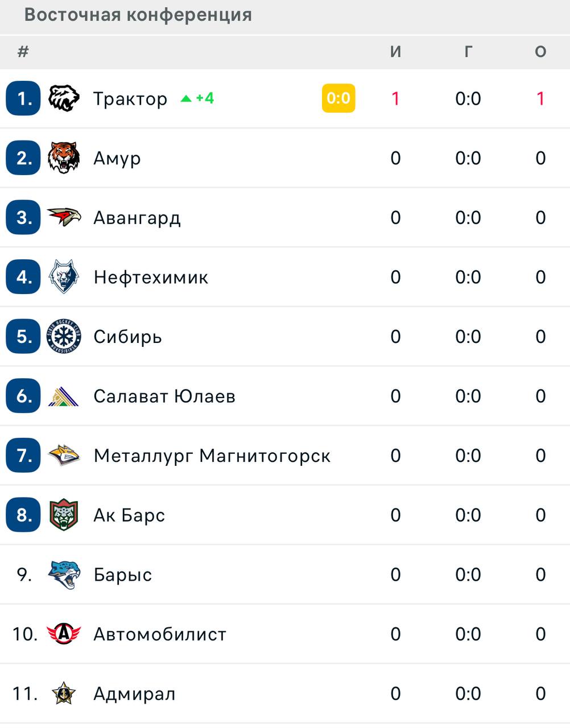
Task: Click the Г goals column header
Action: (x=468, y=52)
